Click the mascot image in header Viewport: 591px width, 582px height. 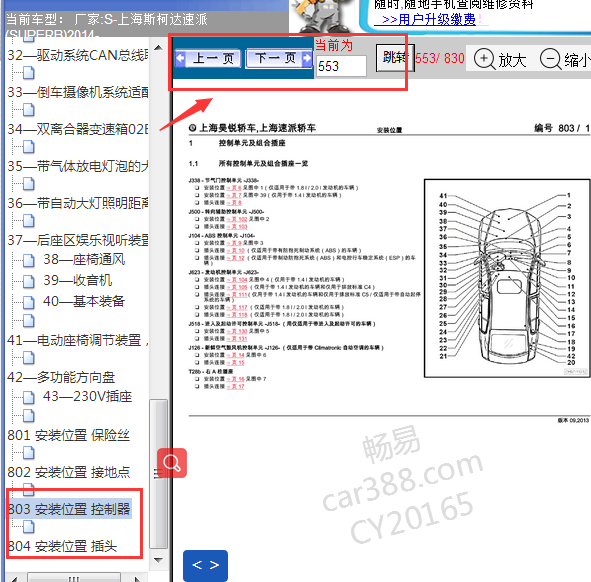tap(322, 16)
